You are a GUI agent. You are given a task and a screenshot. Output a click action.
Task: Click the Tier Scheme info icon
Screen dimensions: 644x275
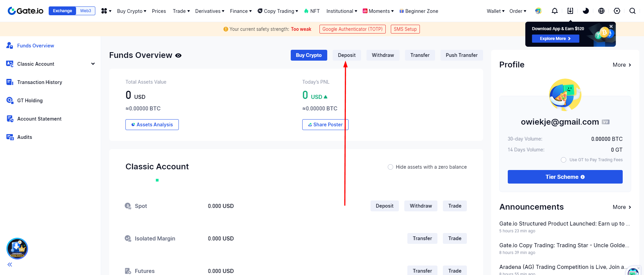tap(582, 177)
